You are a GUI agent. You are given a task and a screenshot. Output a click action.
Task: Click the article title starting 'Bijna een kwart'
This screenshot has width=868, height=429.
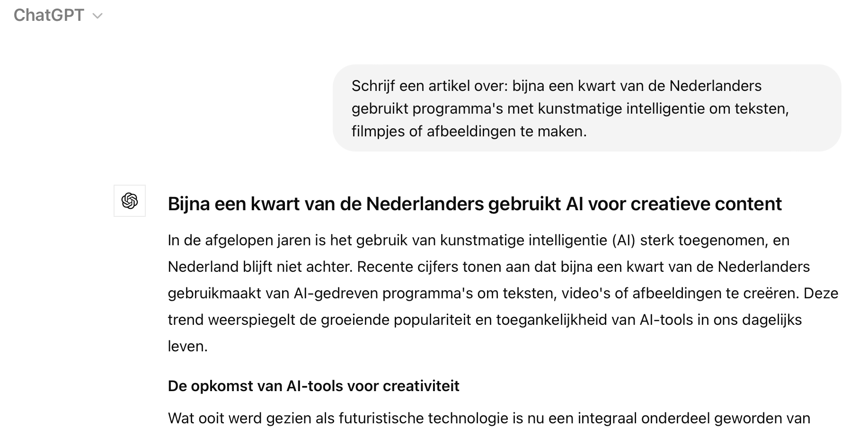pyautogui.click(x=474, y=204)
